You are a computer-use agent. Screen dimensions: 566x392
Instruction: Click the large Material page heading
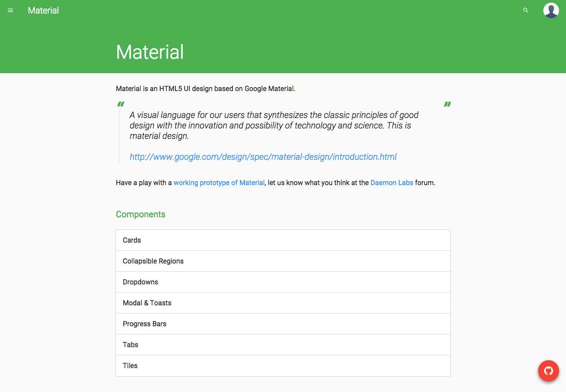coord(150,52)
